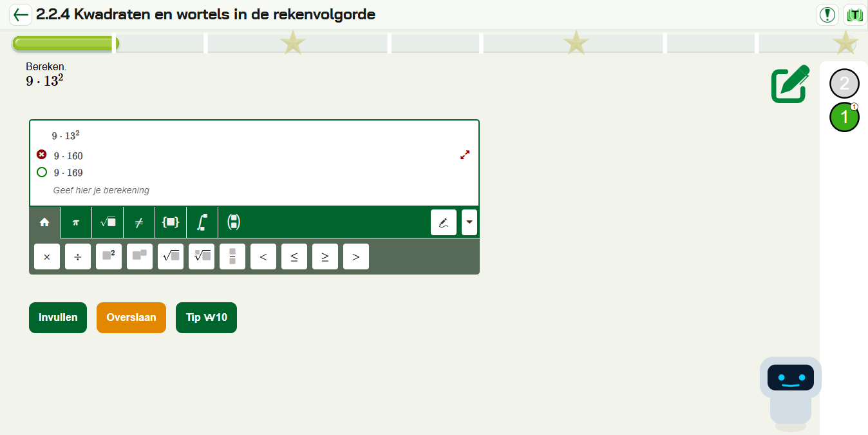
Task: Insert the general power exponent template
Action: 140,256
